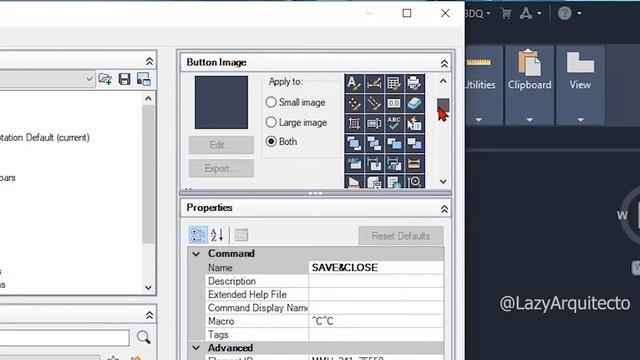Click the dark button image preview

pos(221,102)
